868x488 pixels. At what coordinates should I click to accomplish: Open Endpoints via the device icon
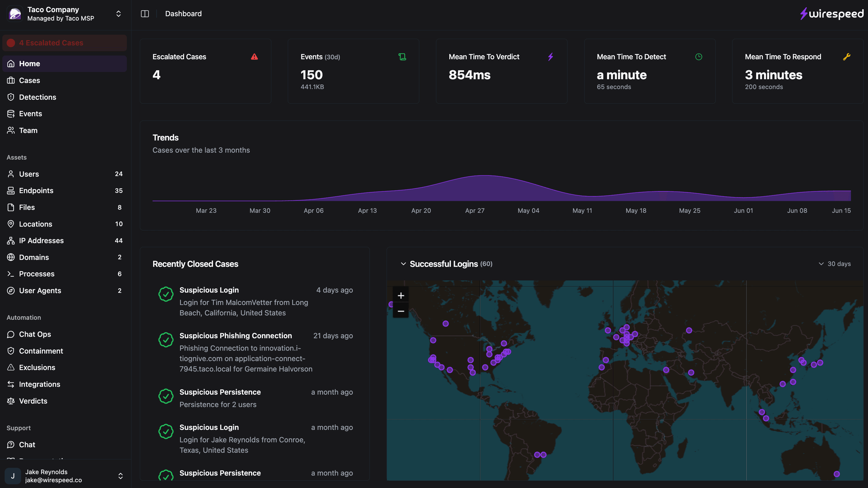tap(11, 191)
